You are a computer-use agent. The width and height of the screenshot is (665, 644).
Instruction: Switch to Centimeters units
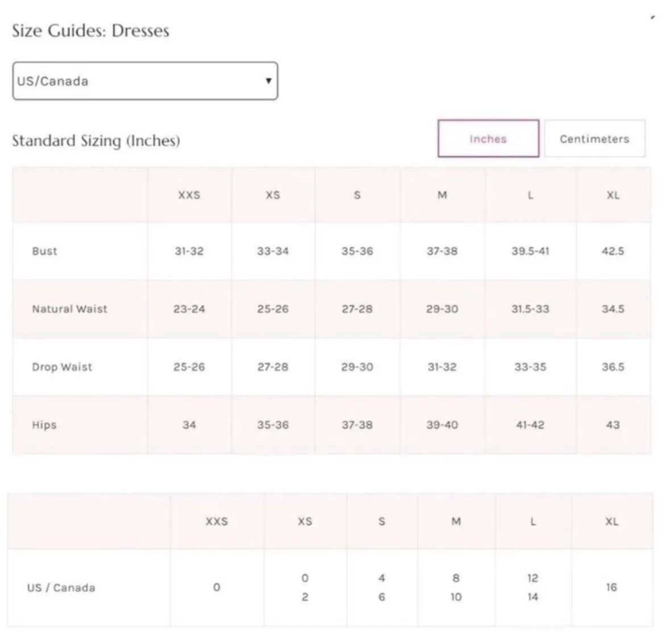pyautogui.click(x=595, y=139)
